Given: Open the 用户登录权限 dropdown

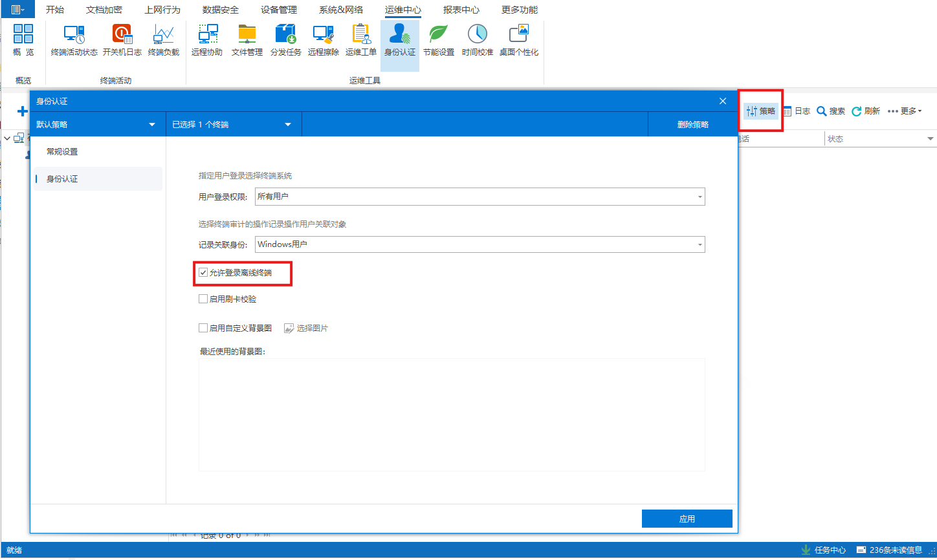Looking at the screenshot, I should (x=698, y=197).
